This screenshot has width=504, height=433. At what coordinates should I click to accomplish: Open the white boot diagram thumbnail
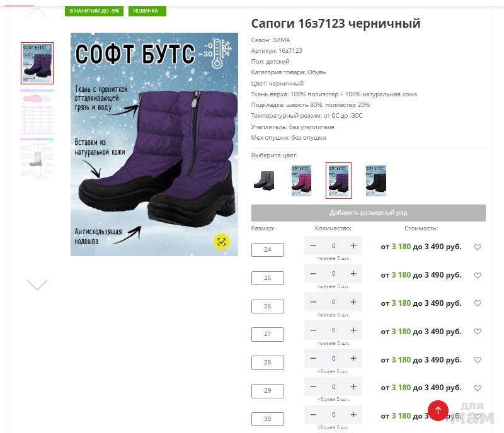[x=37, y=159]
